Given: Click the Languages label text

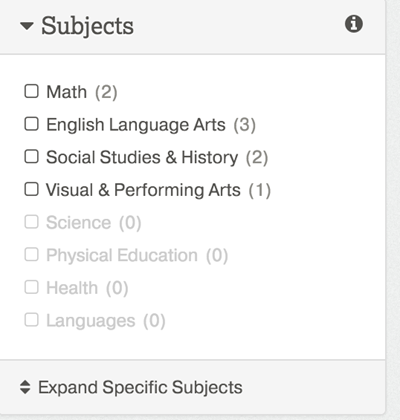Looking at the screenshot, I should pos(91,321).
